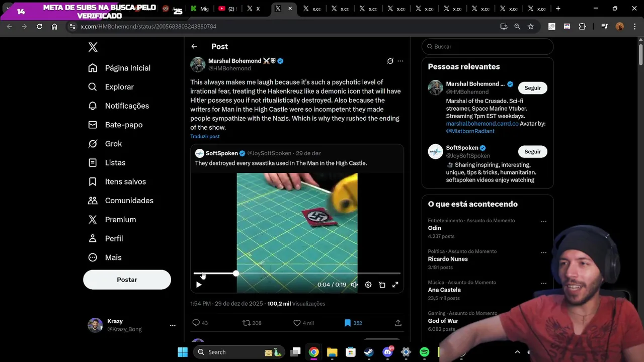
Task: Open a new Chrome tab
Action: tap(558, 9)
